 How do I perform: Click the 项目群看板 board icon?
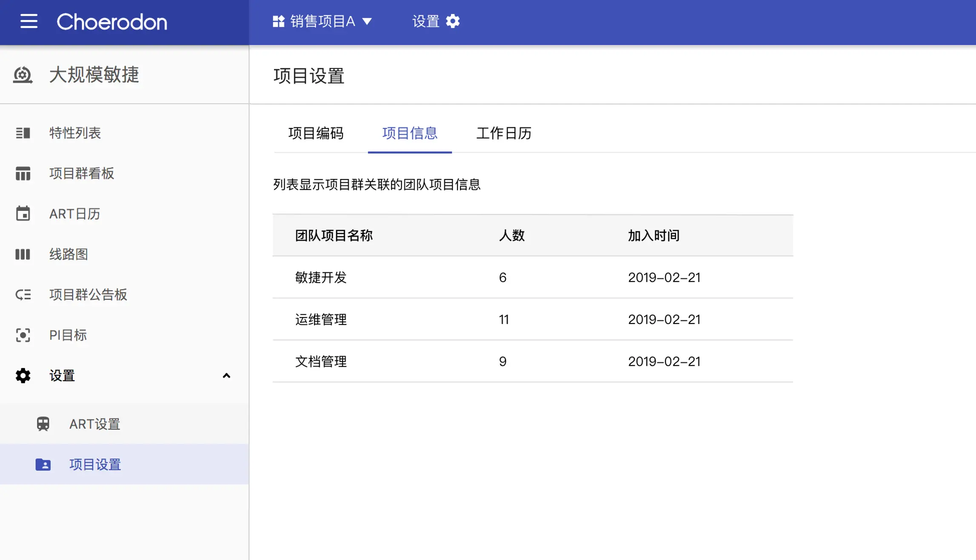click(x=23, y=173)
